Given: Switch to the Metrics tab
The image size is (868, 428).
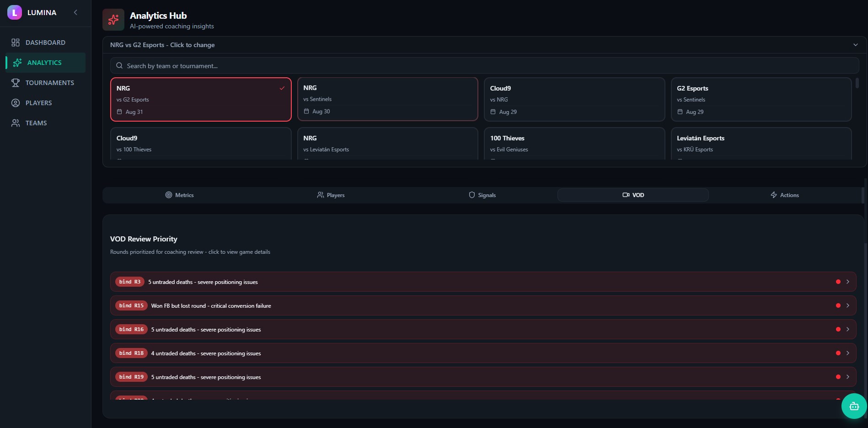Looking at the screenshot, I should (x=179, y=195).
